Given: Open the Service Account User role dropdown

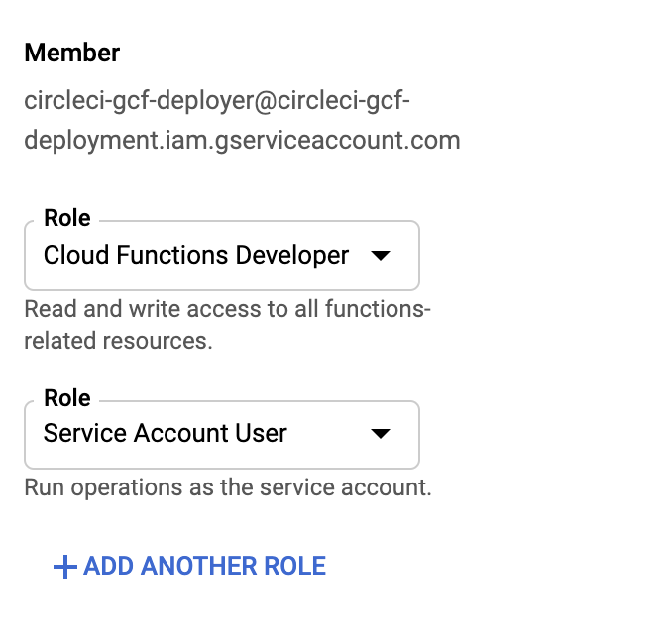Looking at the screenshot, I should click(x=222, y=434).
